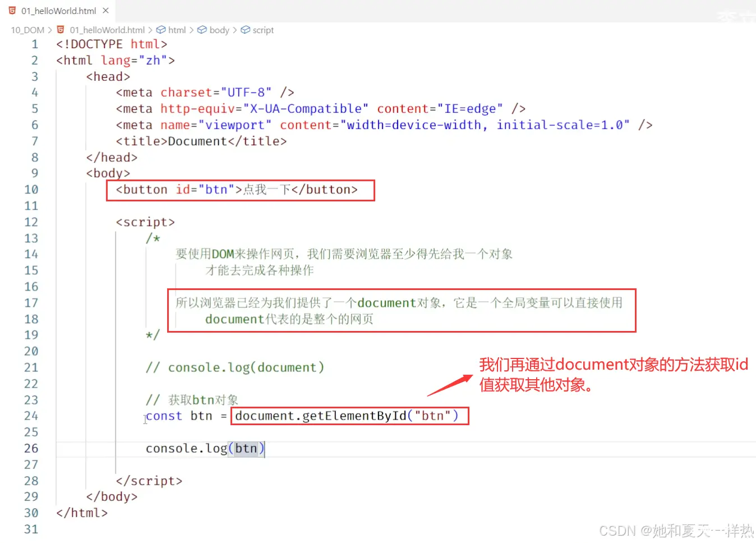Click the // 获取btn对象 comment
756x543 pixels.
(x=192, y=400)
